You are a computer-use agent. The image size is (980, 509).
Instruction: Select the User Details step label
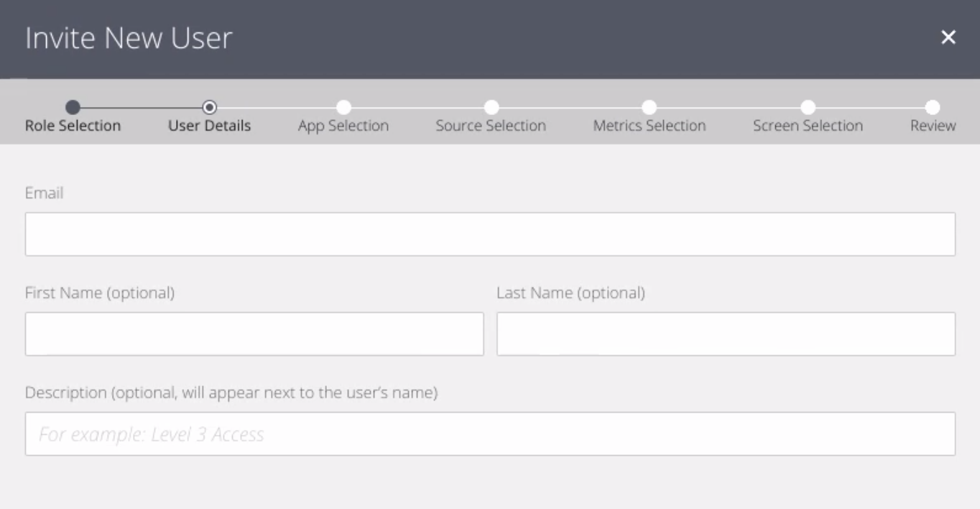click(x=209, y=126)
